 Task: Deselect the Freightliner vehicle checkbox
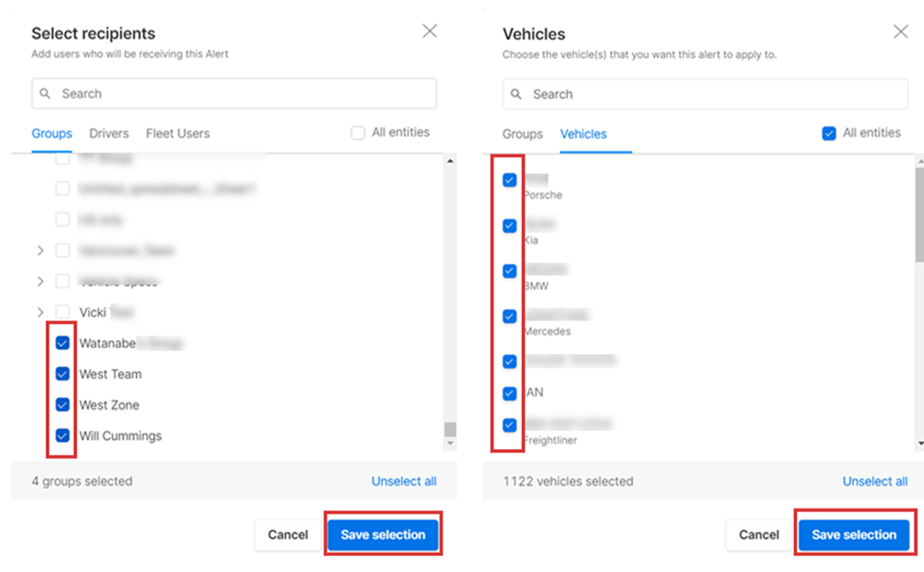[510, 425]
